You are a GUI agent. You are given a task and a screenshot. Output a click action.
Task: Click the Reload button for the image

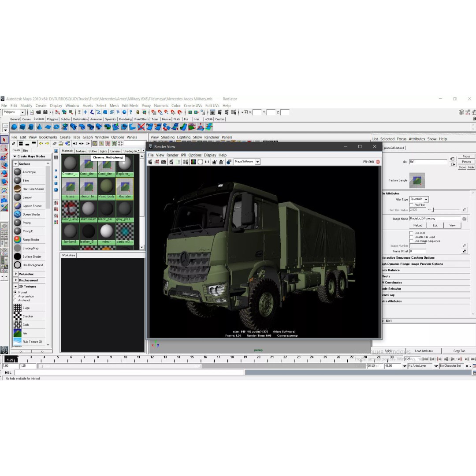tap(418, 225)
